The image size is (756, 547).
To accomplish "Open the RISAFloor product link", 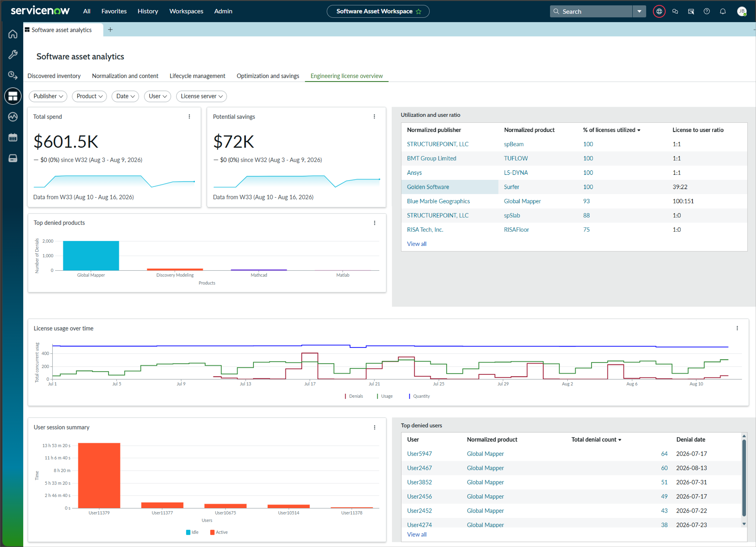I will [516, 229].
